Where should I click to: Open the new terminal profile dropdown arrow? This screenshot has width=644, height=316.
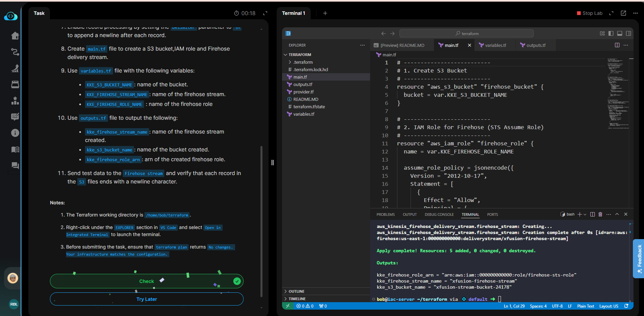click(585, 214)
